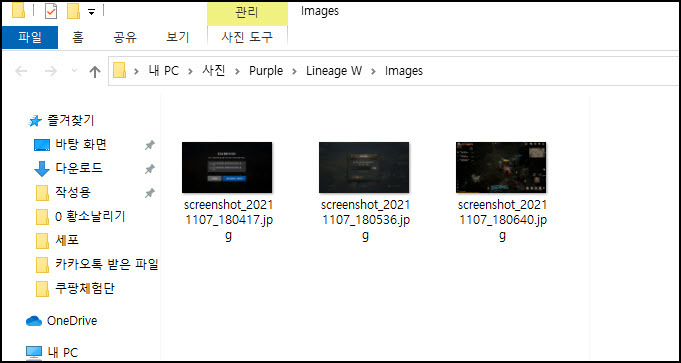Image resolution: width=681 pixels, height=363 pixels.
Task: Click the 카카오톡 받은 파일 folder icon
Action: tap(42, 264)
